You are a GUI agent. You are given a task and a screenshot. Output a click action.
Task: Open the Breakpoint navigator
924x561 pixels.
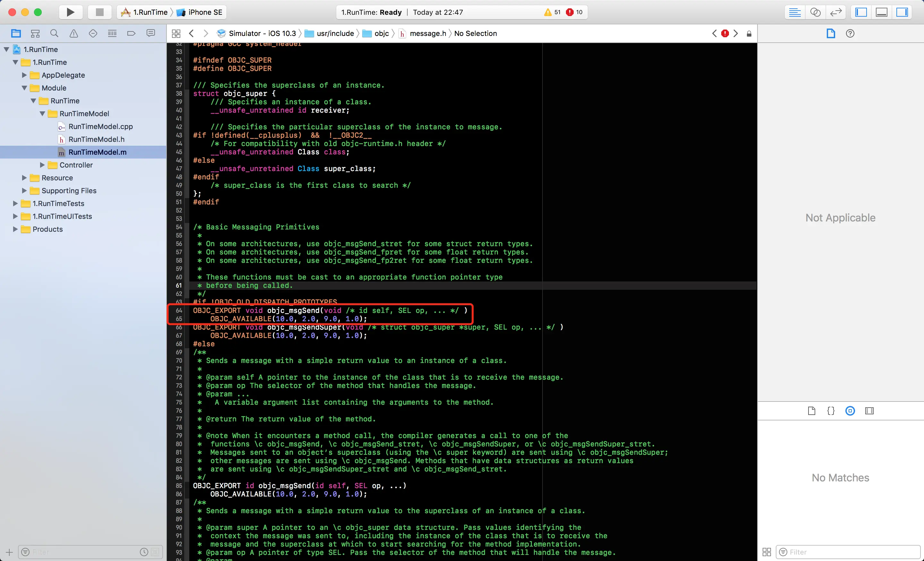[131, 33]
